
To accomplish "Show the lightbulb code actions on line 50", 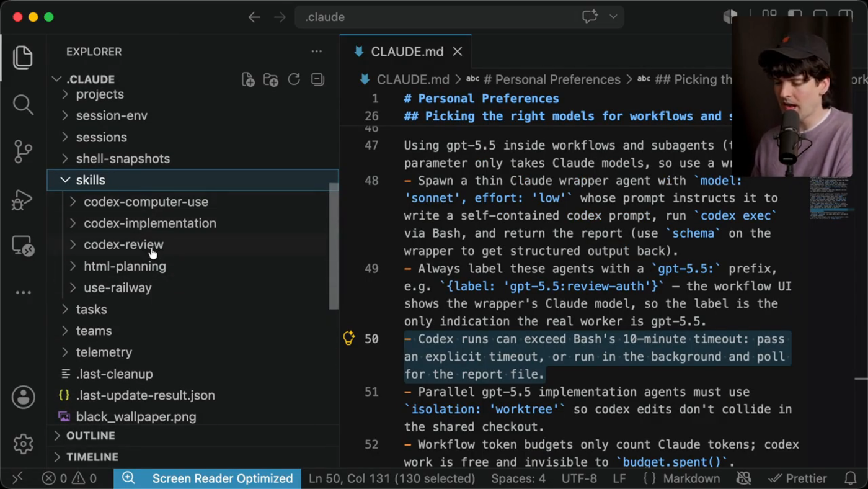I will (349, 338).
